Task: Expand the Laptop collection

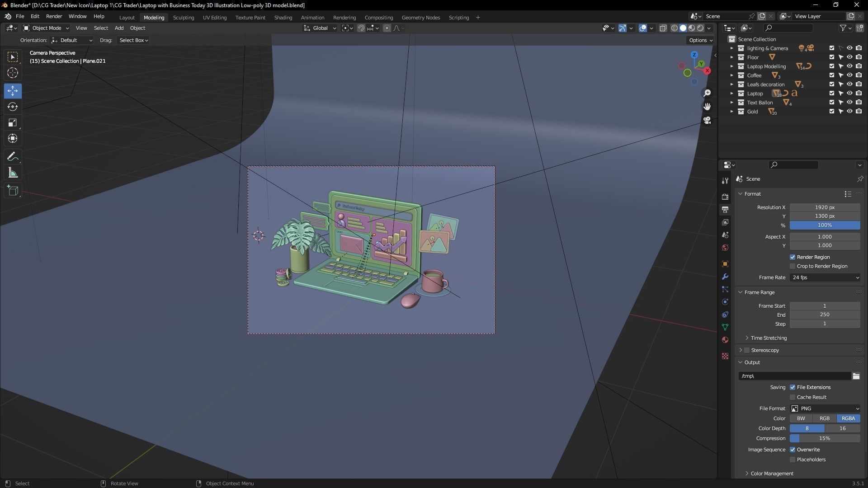Action: pos(732,94)
